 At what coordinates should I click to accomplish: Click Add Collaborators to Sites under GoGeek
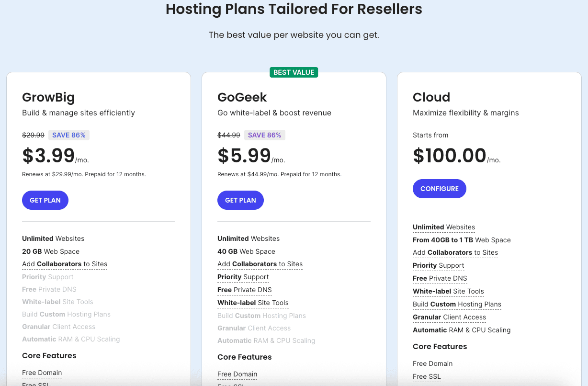click(260, 264)
